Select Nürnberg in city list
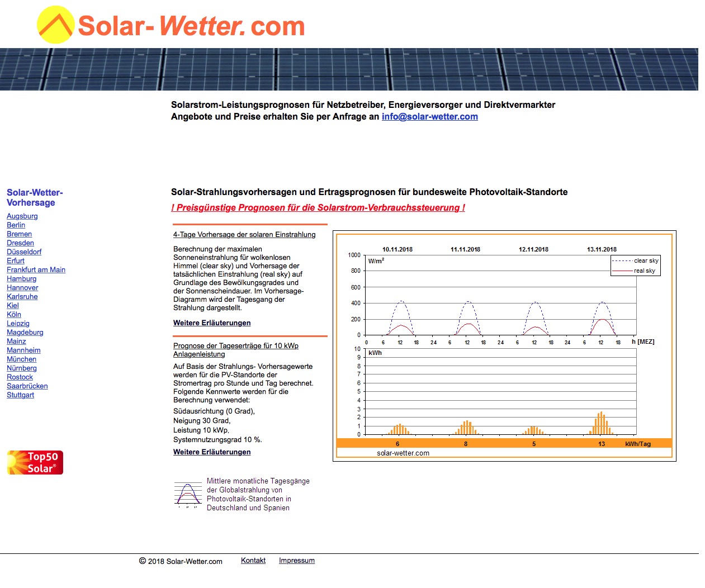This screenshot has height=588, width=705. point(22,368)
